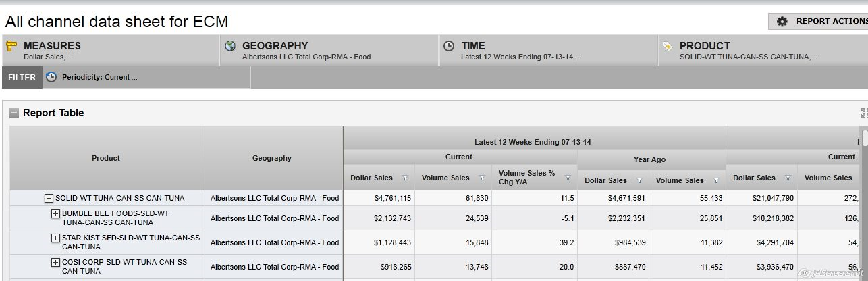Filter the Volume Sales % Chg Y/A column

pyautogui.click(x=568, y=178)
